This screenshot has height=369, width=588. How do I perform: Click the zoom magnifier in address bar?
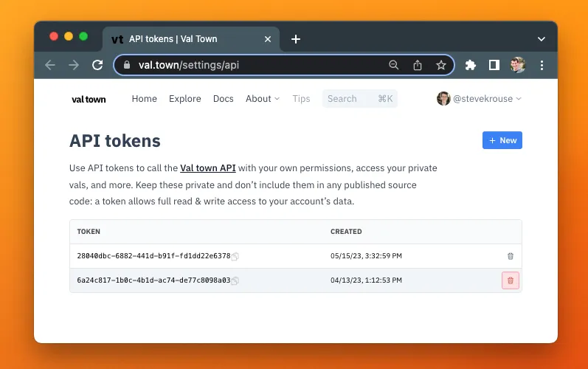click(394, 65)
